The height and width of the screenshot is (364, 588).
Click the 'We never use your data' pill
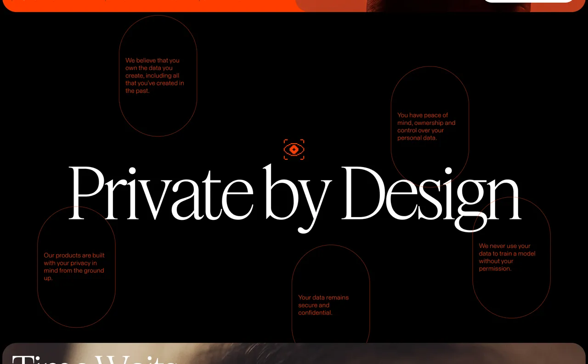click(511, 257)
